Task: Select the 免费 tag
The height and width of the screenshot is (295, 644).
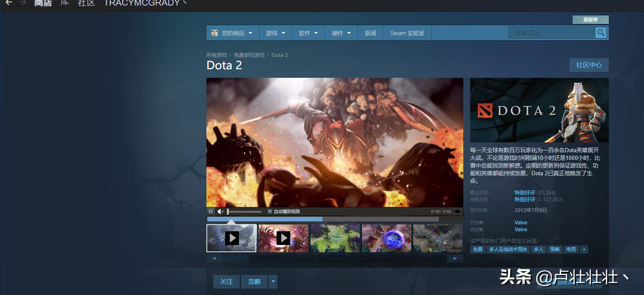Action: tap(477, 249)
